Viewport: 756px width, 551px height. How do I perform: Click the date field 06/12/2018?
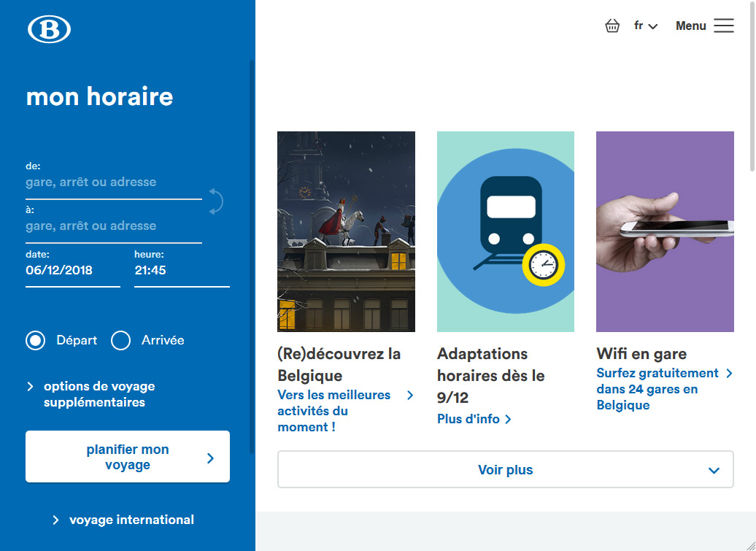pos(73,271)
